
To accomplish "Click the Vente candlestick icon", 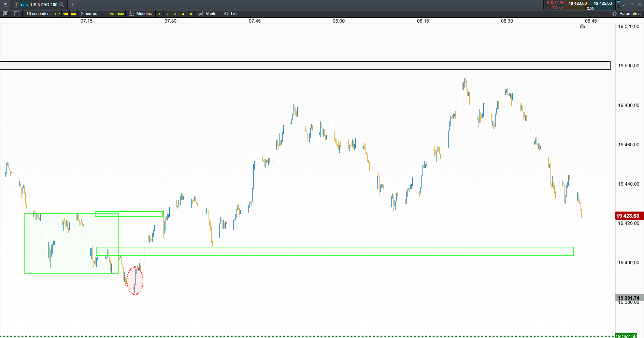I will [x=201, y=14].
